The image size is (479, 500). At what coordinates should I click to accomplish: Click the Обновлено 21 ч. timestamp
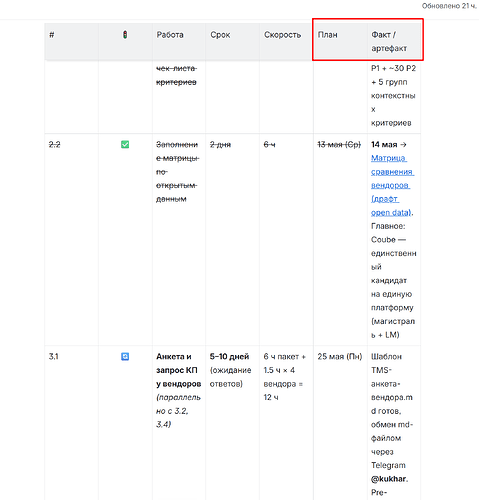click(449, 6)
